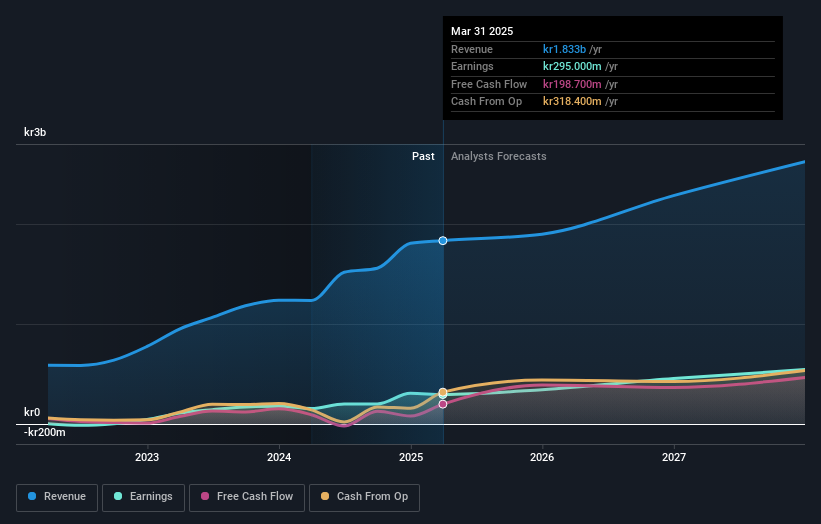Click the Cash From Op label in tooltip

486,102
